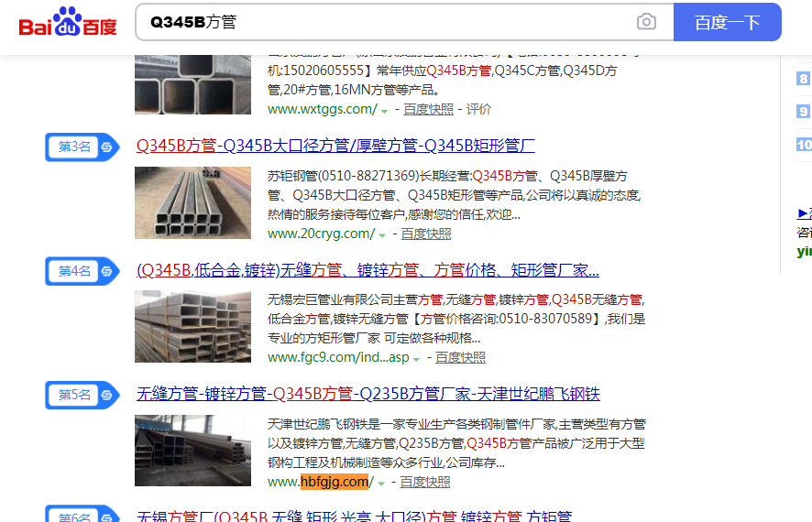Image resolution: width=812 pixels, height=522 pixels.
Task: Click the 第5名 rank badge icon
Action: pos(82,396)
